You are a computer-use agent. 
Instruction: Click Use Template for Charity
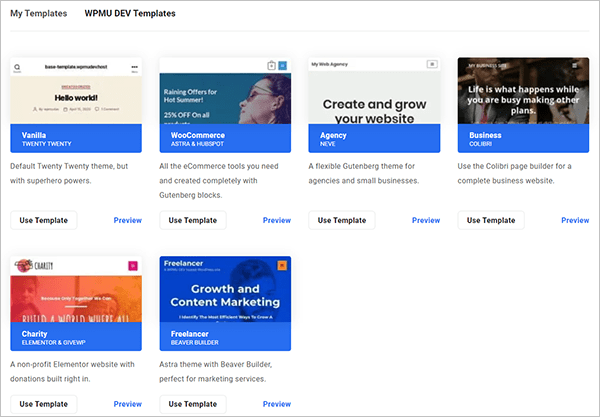pyautogui.click(x=44, y=404)
